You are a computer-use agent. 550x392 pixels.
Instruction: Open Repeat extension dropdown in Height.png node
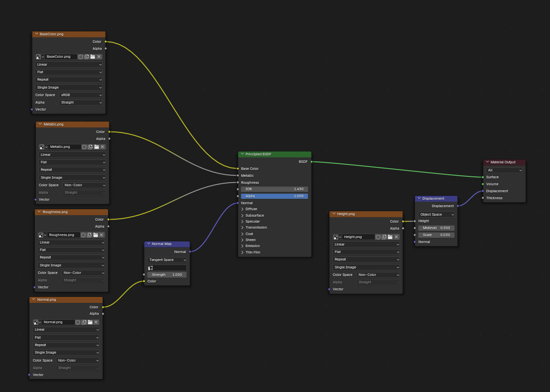point(366,260)
